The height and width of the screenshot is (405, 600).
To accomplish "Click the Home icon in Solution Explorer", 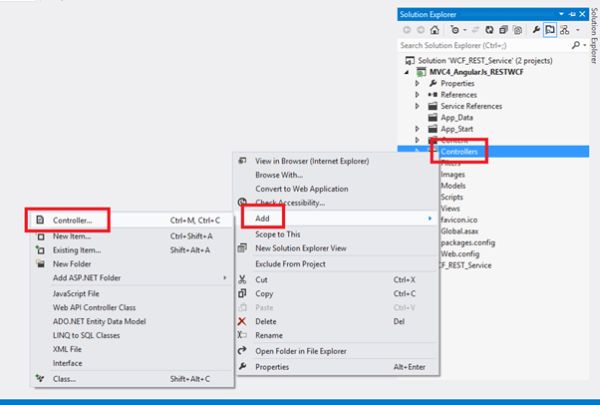I will click(435, 30).
